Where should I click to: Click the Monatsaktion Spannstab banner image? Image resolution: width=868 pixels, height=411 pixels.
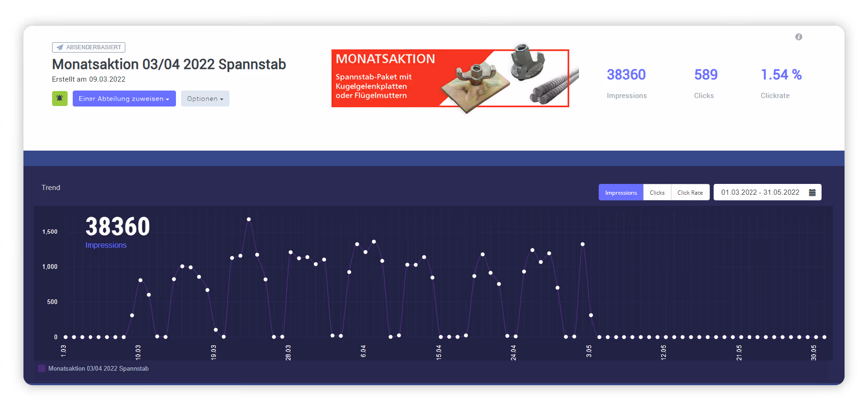pos(455,78)
